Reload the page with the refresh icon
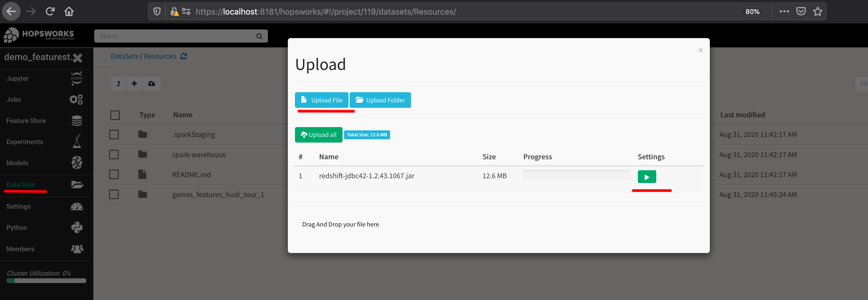 (x=50, y=12)
